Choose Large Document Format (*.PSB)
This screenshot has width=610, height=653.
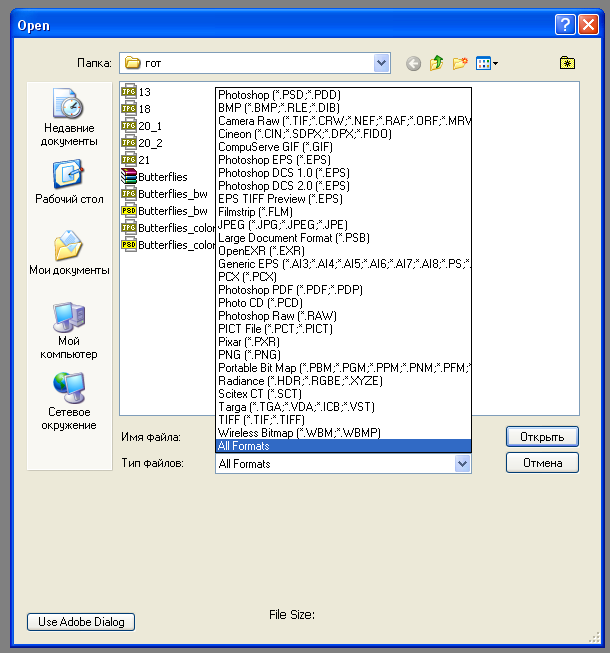point(344,238)
